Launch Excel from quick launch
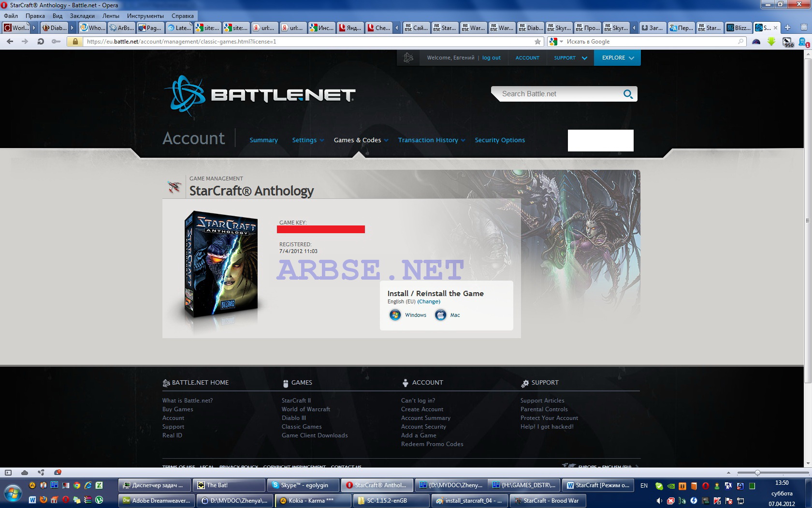 click(99, 485)
